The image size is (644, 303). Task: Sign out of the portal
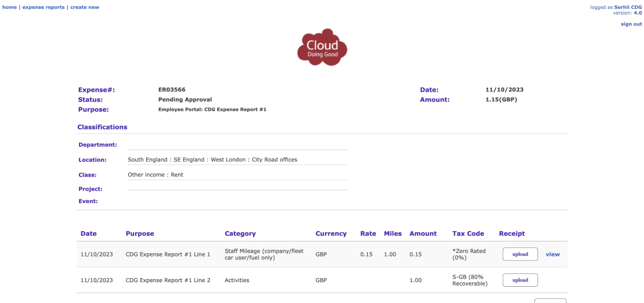631,24
